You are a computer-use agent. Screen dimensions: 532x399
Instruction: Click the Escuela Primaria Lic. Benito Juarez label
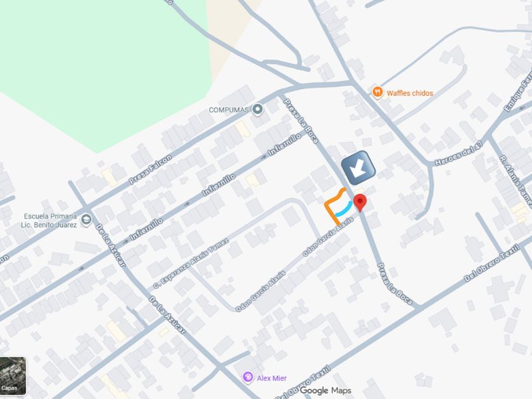[x=50, y=220]
